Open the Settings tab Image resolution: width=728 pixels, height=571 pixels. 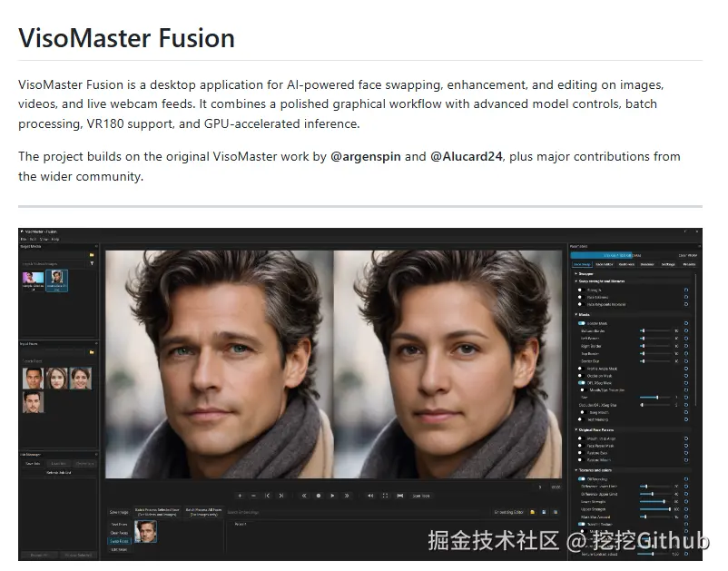[668, 264]
